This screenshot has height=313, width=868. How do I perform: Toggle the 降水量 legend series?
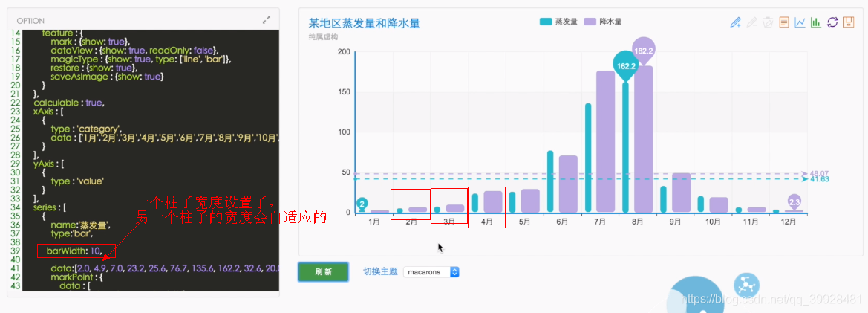point(602,22)
